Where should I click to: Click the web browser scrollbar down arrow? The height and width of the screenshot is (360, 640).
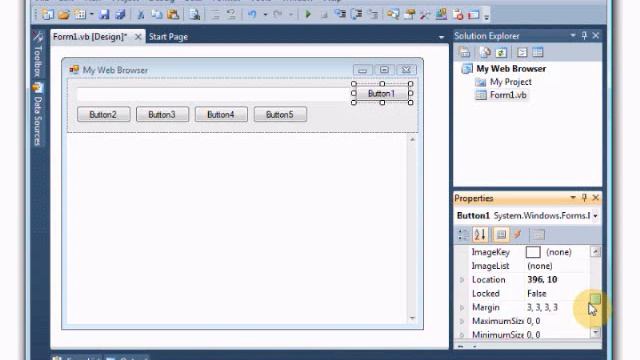tap(412, 318)
